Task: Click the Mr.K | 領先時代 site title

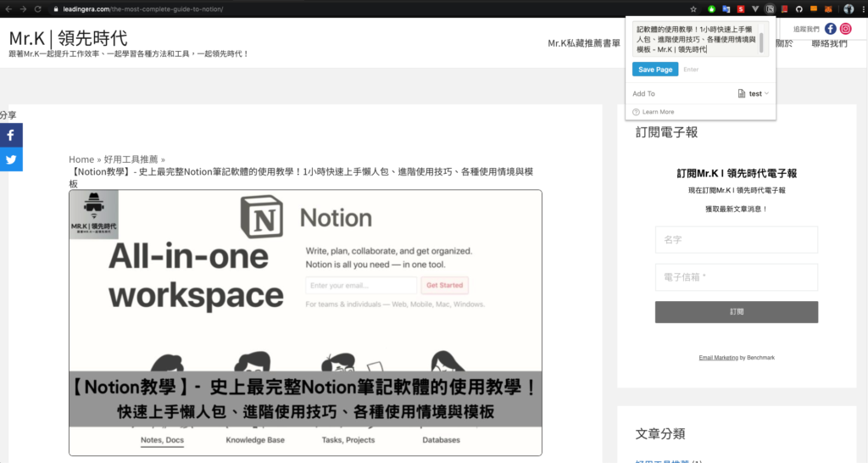Action: point(68,37)
